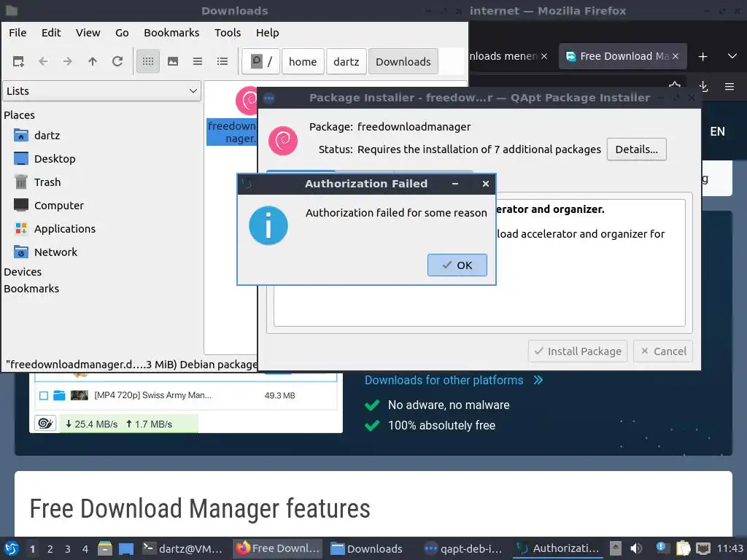Go up to parent folder
Viewport: 747px width, 560px height.
pyautogui.click(x=93, y=61)
